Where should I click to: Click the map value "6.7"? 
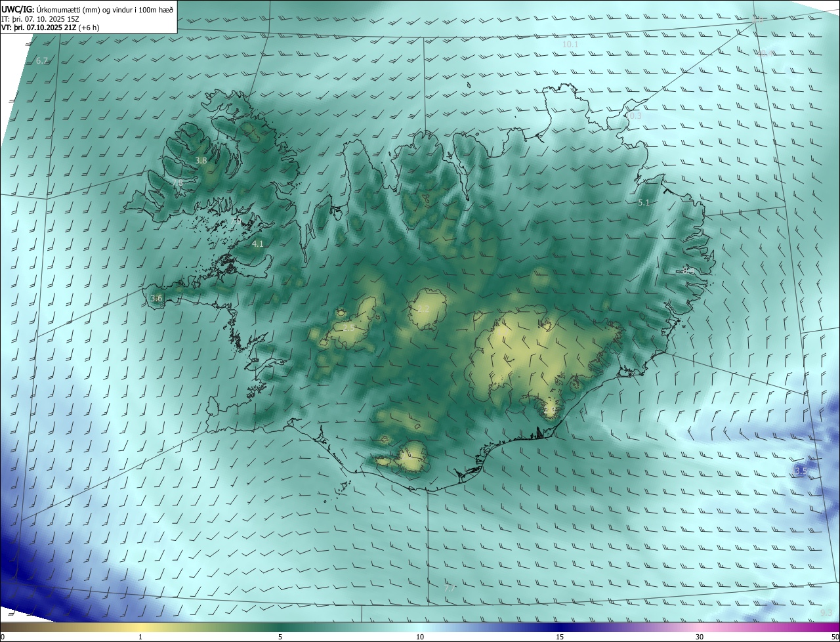(41, 60)
